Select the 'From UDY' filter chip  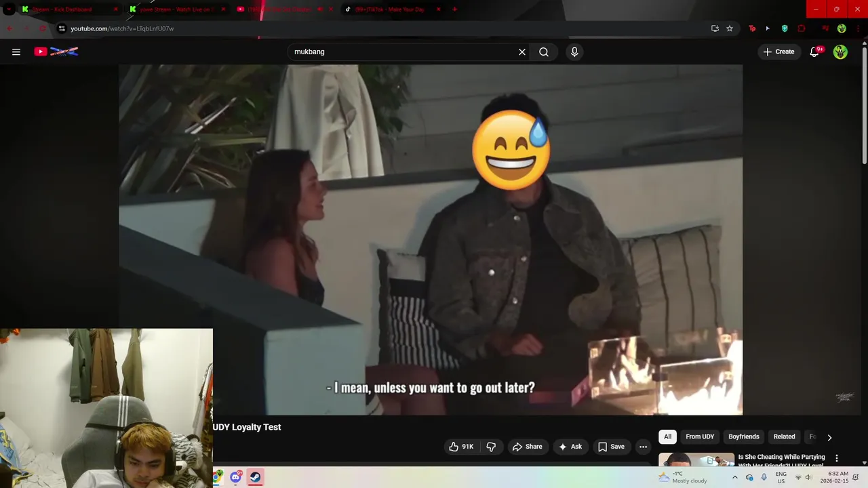click(x=700, y=436)
